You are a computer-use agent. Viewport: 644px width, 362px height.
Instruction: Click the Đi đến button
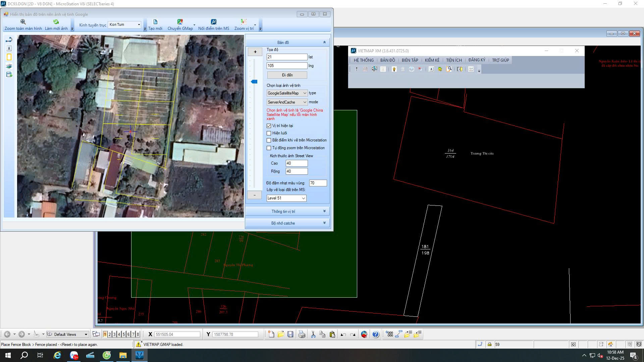(x=287, y=75)
